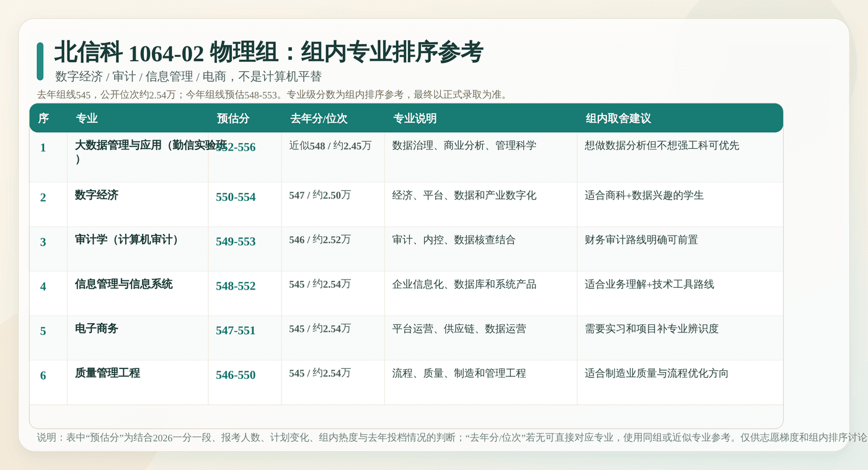Click cell 547 / 约2.50万
The height and width of the screenshot is (470, 868).
pos(320,195)
